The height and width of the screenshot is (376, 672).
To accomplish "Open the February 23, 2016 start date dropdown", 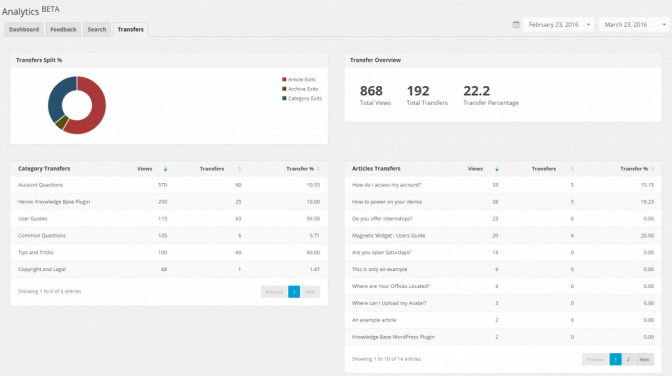I will (558, 24).
